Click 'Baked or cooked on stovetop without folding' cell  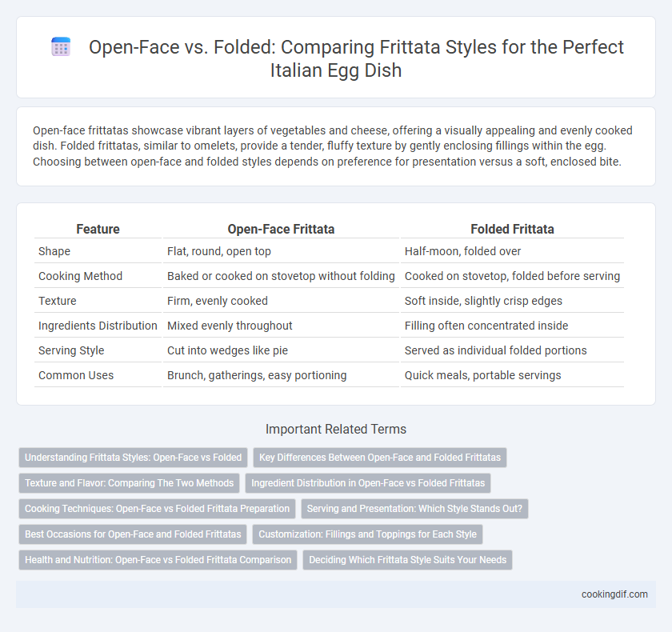pyautogui.click(x=281, y=276)
